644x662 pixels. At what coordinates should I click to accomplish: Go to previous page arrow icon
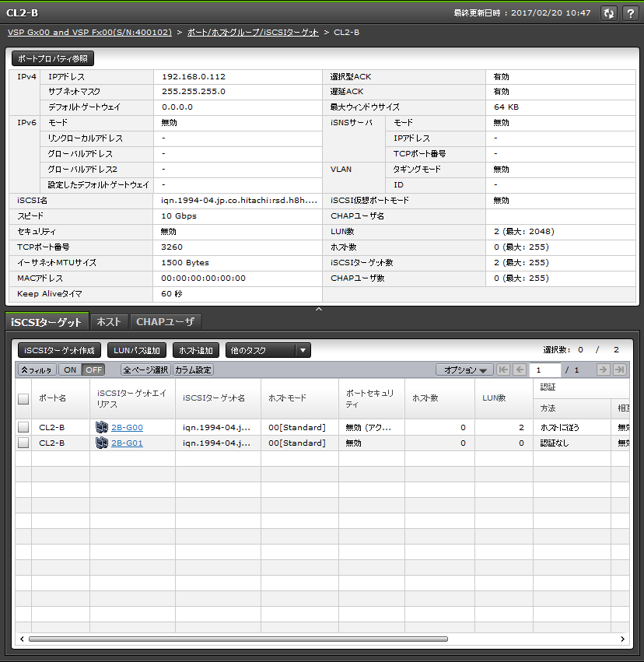click(520, 370)
